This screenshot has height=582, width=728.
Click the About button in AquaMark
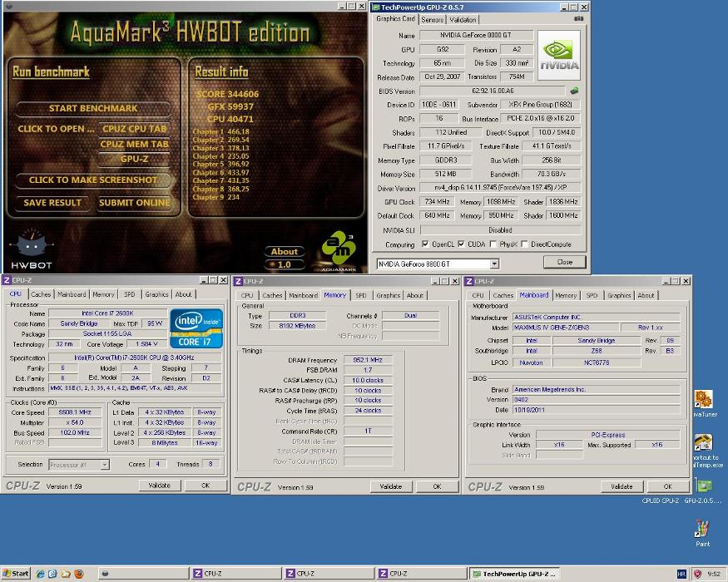285,252
